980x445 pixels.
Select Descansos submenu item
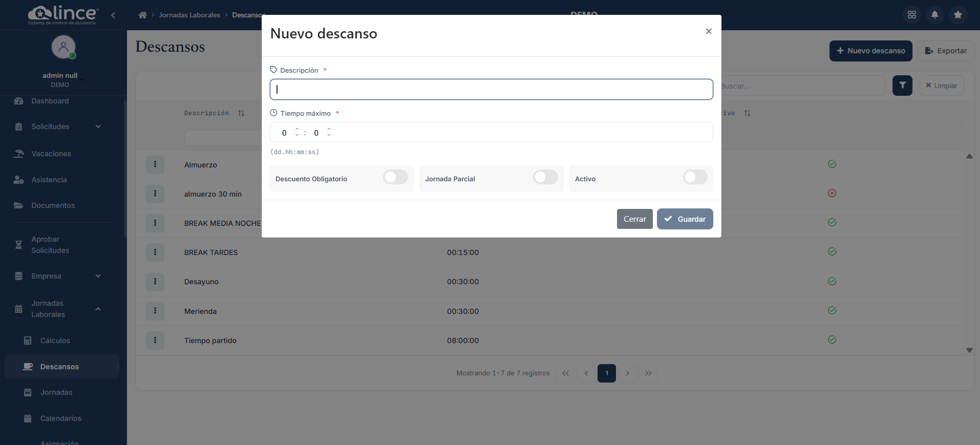pyautogui.click(x=62, y=367)
